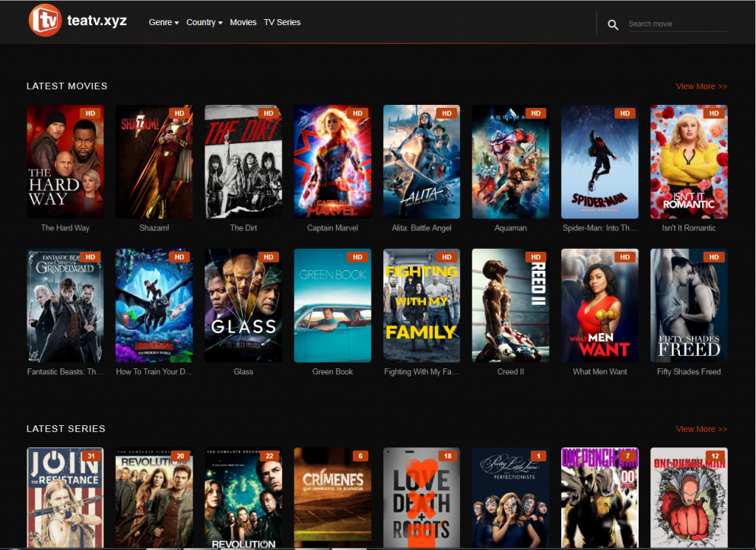Image resolution: width=756 pixels, height=550 pixels.
Task: Open the TV Series menu item
Action: click(x=282, y=22)
